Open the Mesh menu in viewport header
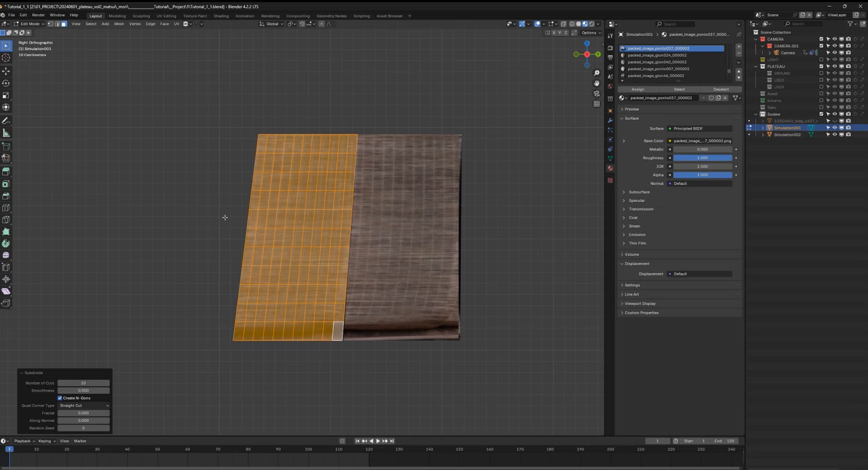 point(119,24)
